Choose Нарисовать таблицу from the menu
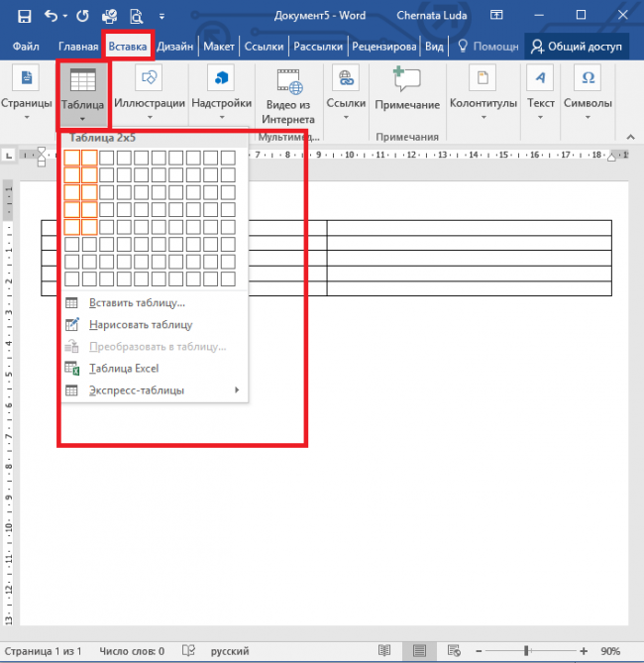The height and width of the screenshot is (663, 644). [x=140, y=324]
